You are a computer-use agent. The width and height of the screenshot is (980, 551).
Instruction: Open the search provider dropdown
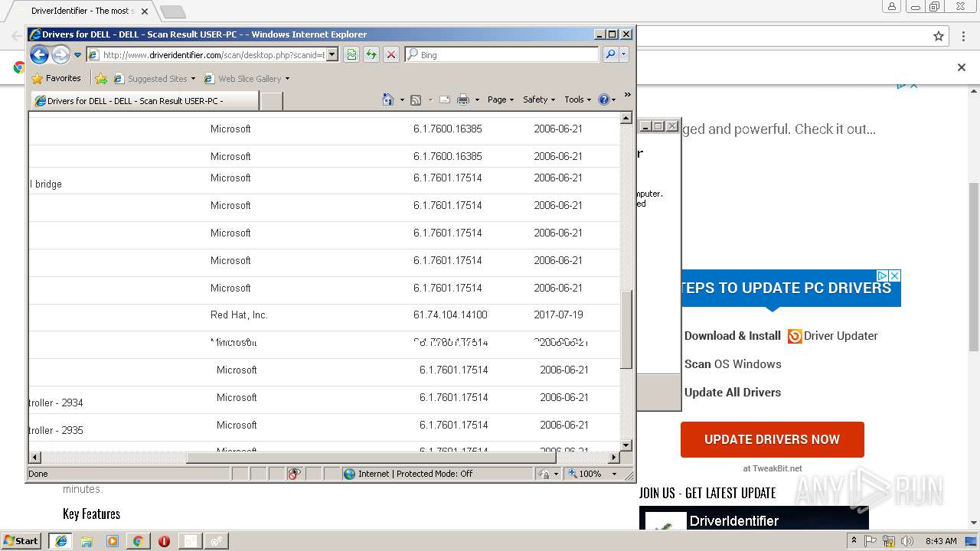(624, 55)
